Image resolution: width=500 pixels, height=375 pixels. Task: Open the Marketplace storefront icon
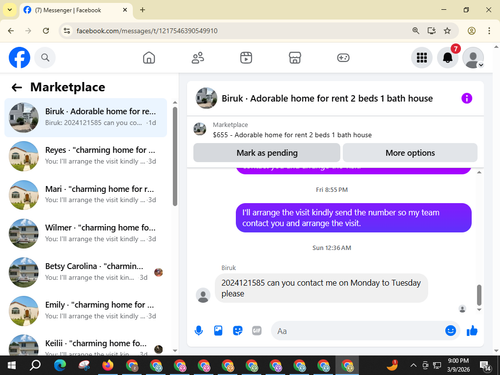(x=295, y=58)
